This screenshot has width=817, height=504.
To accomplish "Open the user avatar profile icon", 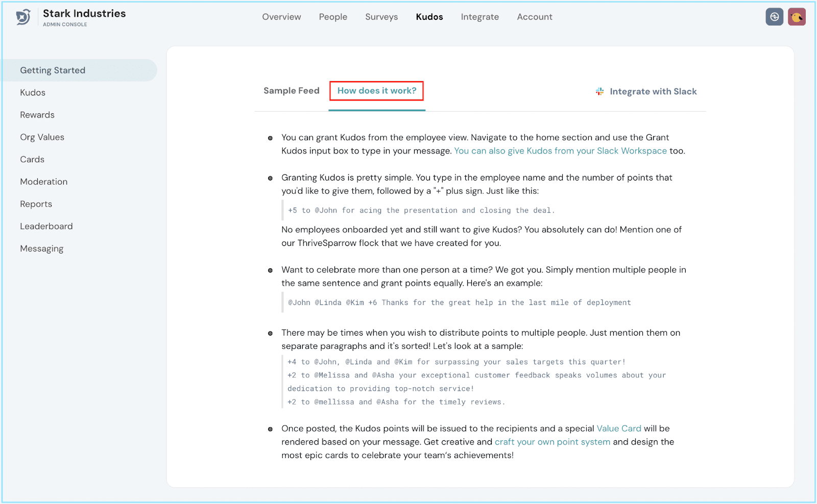I will click(797, 17).
